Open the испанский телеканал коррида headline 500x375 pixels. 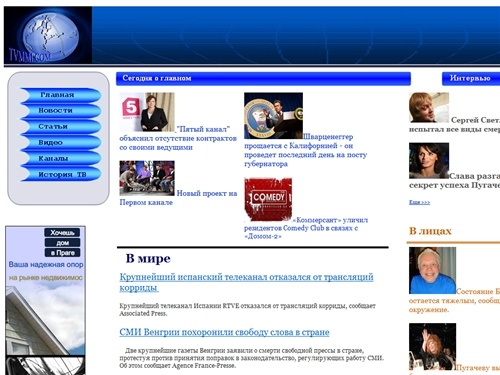(x=246, y=282)
